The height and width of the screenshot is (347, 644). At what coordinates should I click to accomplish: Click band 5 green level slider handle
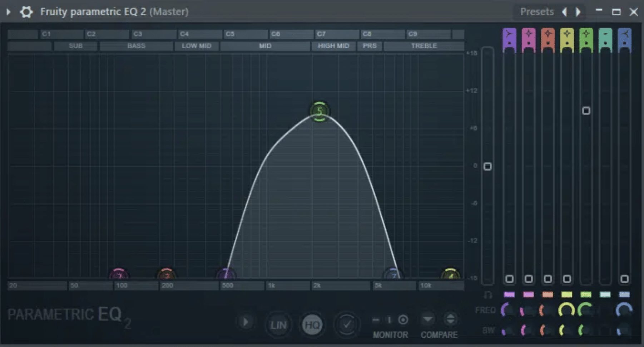click(586, 111)
